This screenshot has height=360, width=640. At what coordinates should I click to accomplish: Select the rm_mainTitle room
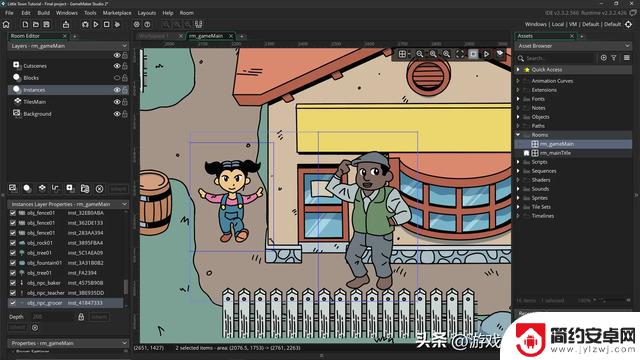click(x=555, y=153)
